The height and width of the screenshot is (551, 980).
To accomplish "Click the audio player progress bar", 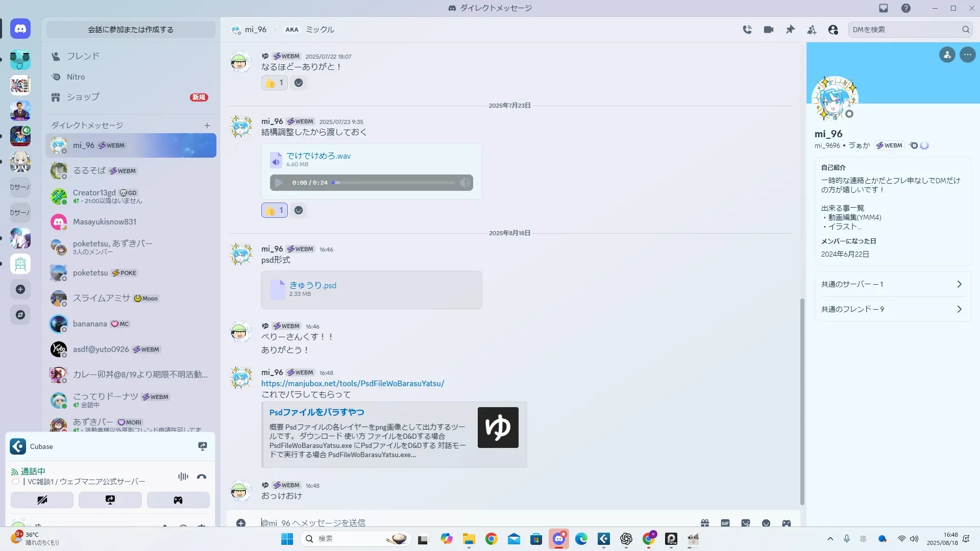I will [x=393, y=183].
